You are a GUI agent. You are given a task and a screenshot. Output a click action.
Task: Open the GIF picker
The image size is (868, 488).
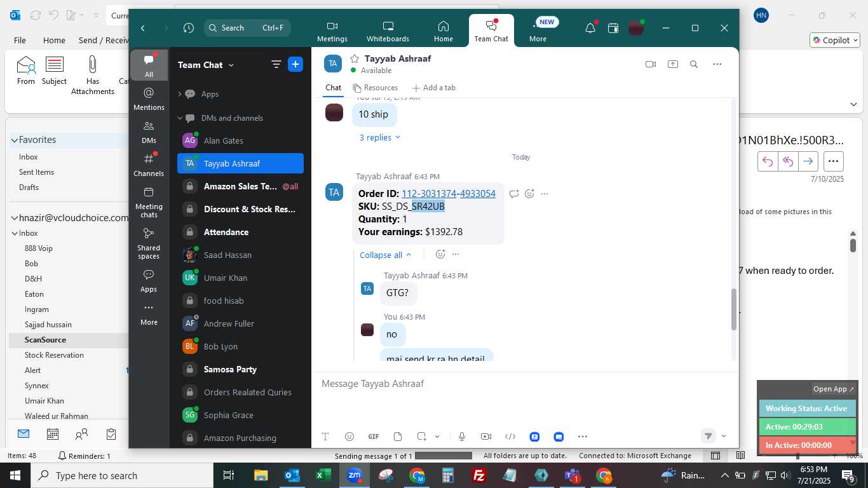pyautogui.click(x=374, y=437)
